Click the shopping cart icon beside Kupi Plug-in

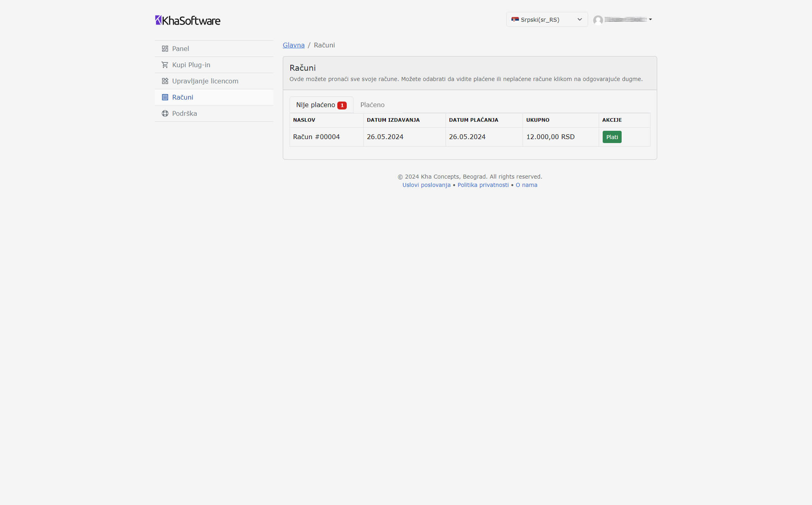point(165,65)
